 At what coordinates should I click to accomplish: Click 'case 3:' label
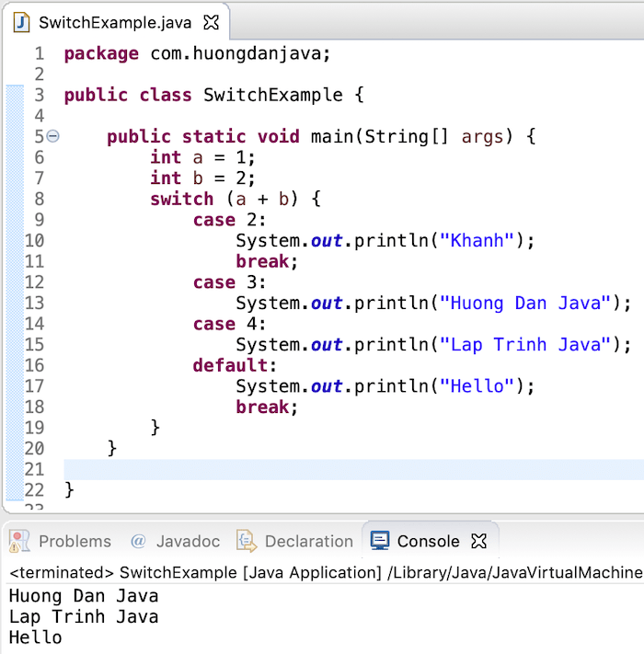229,282
